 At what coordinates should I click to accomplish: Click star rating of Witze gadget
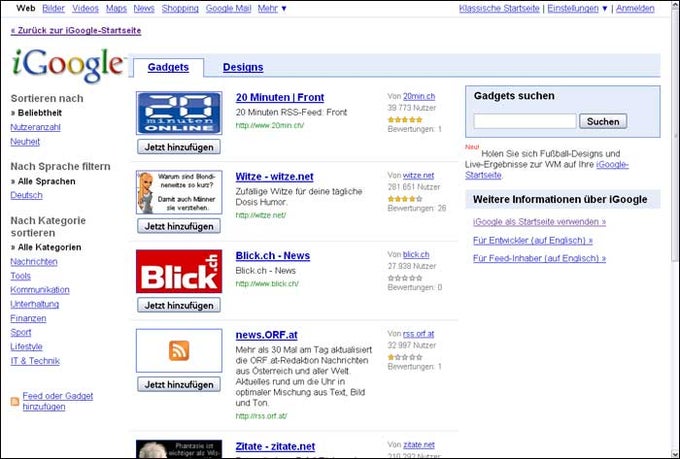point(405,199)
